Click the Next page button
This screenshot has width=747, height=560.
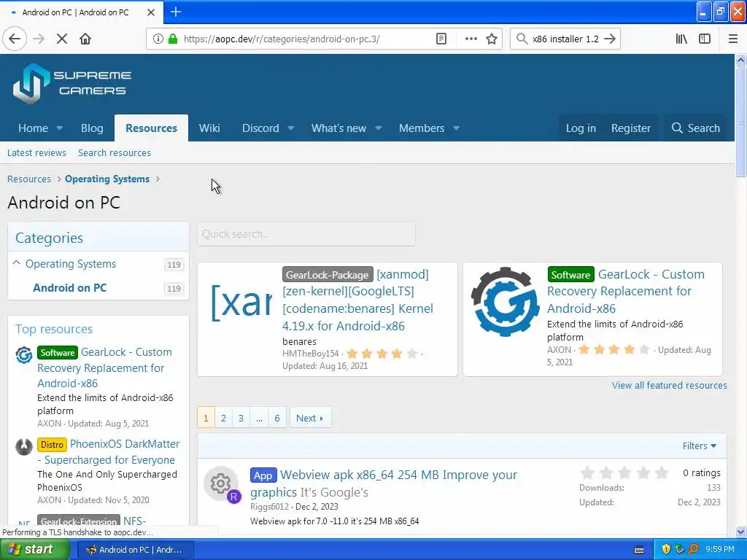(310, 418)
